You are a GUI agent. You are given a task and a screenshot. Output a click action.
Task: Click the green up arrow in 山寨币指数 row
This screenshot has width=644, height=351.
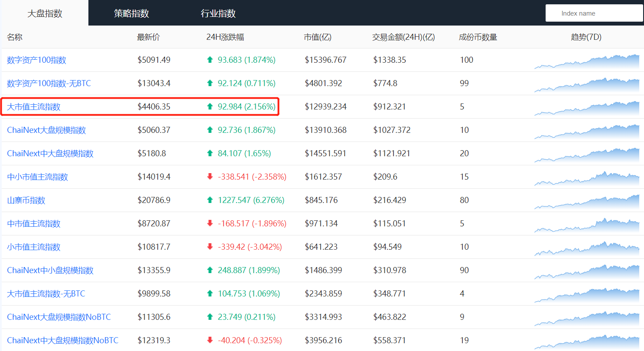[210, 200]
